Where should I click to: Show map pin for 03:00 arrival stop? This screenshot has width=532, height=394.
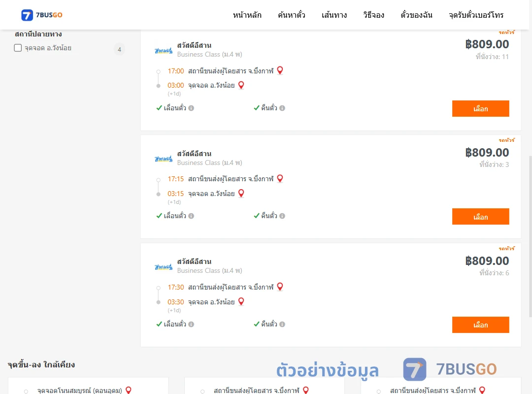tap(241, 85)
